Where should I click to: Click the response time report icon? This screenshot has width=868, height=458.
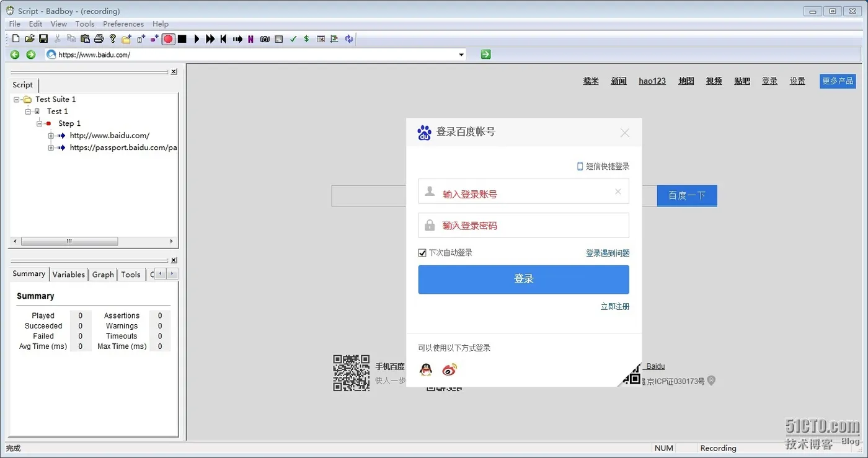[x=279, y=39]
